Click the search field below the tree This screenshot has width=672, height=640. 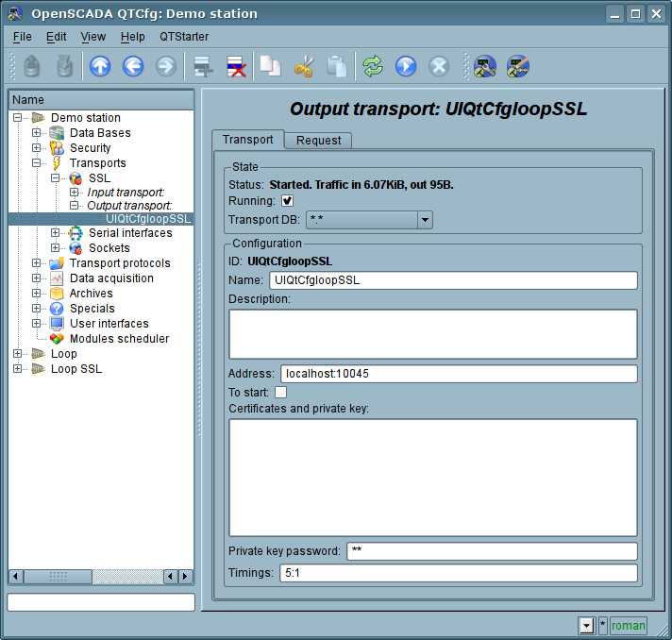tap(101, 602)
